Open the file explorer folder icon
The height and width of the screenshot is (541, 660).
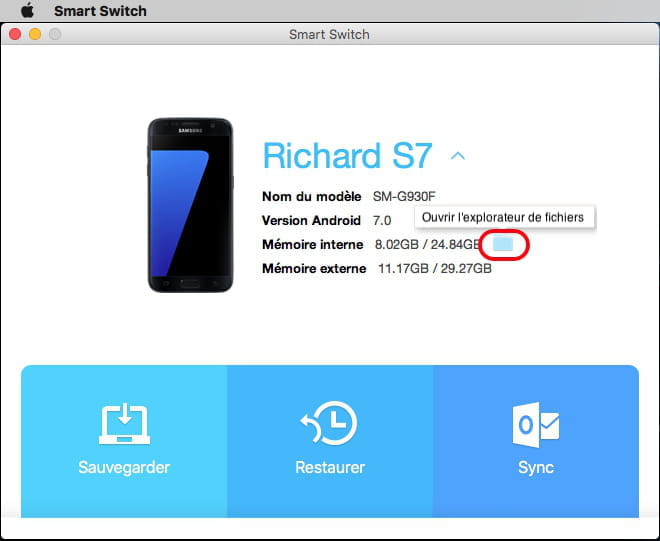pos(503,244)
